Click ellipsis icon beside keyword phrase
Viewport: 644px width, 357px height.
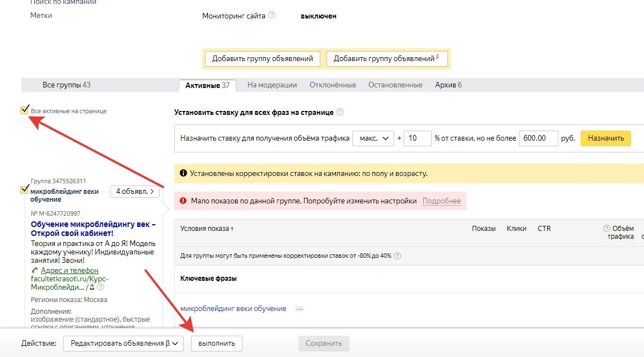point(300,309)
